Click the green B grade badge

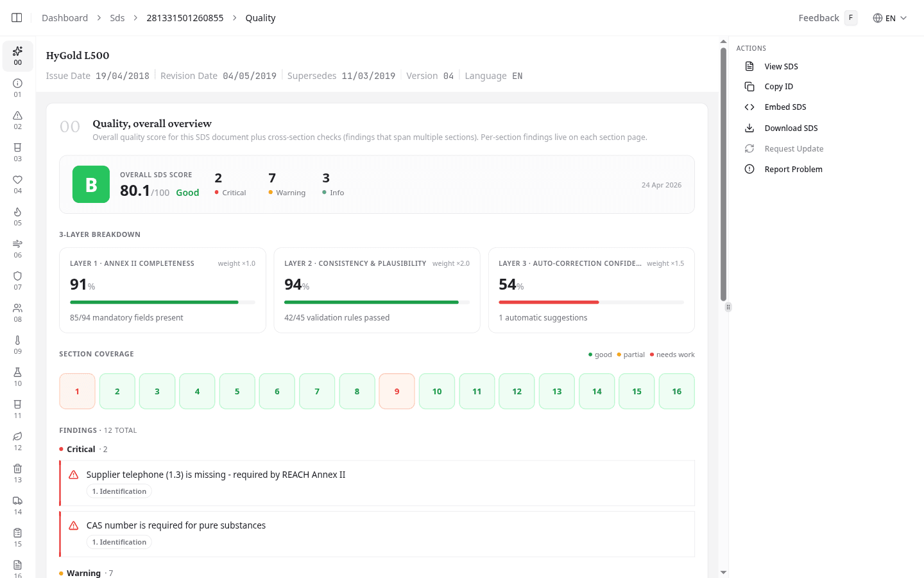coord(91,184)
